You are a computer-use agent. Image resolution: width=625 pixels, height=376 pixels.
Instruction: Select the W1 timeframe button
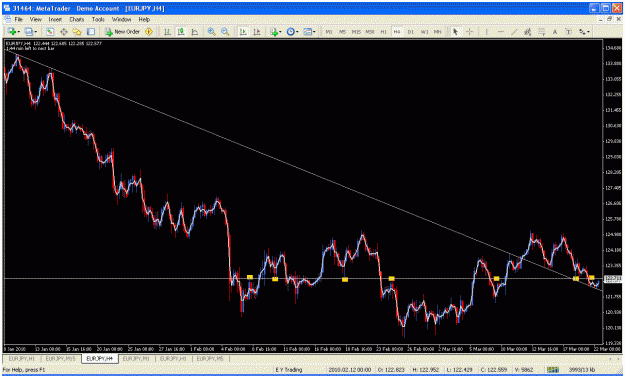pyautogui.click(x=424, y=32)
